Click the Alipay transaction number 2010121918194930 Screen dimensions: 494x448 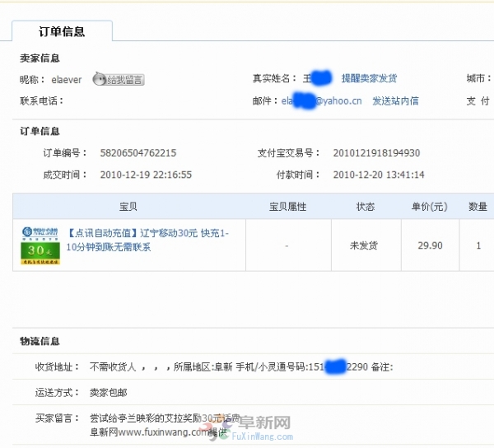coord(376,153)
